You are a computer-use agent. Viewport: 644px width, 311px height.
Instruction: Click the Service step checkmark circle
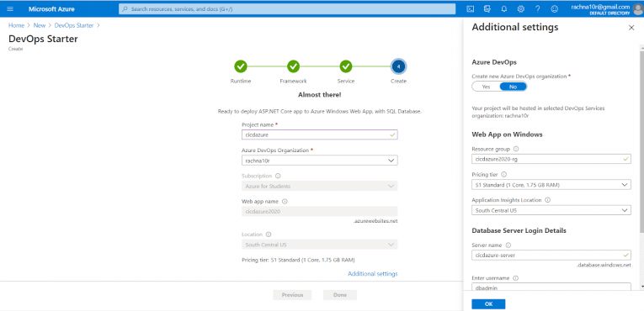click(346, 66)
